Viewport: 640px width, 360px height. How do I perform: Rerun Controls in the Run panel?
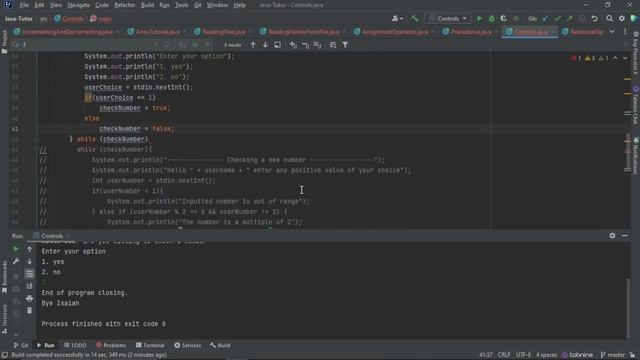coord(16,249)
